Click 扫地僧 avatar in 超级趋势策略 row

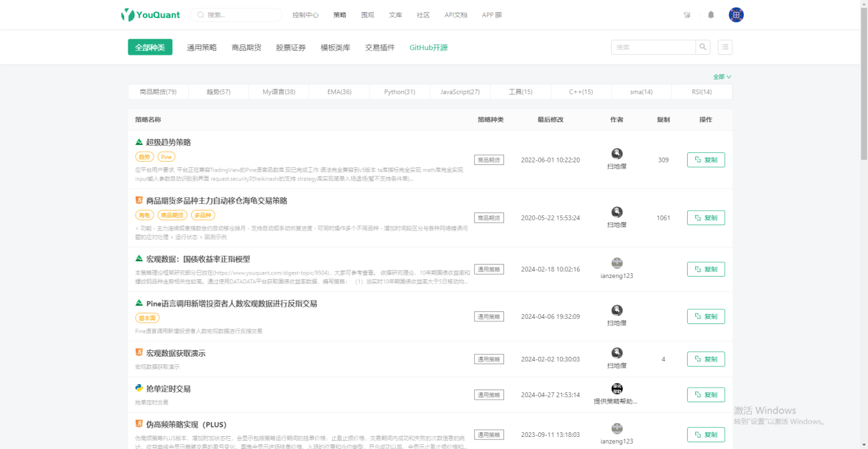click(617, 154)
